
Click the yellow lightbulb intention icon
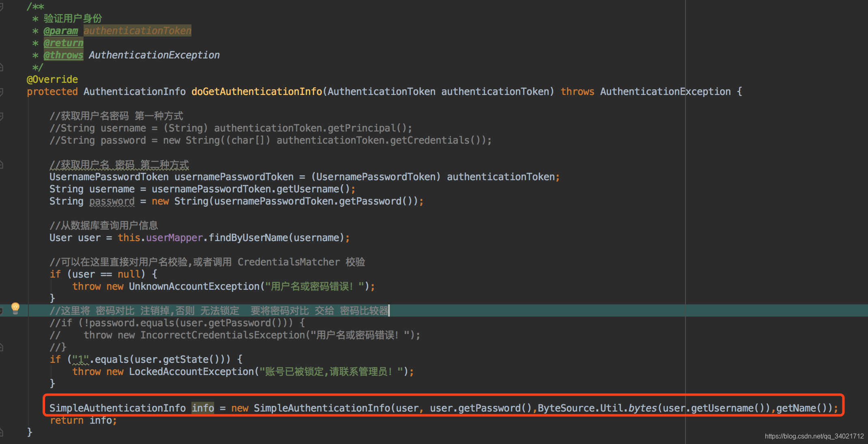[15, 308]
